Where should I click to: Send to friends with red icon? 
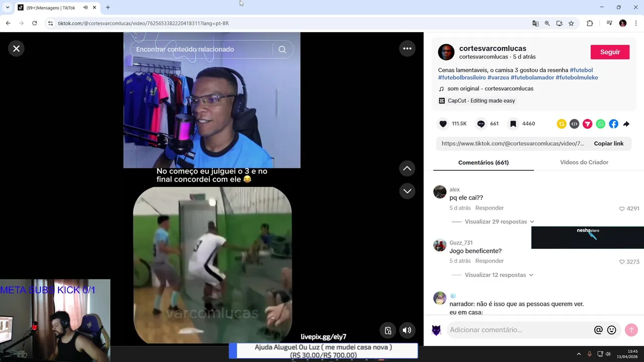point(587,124)
